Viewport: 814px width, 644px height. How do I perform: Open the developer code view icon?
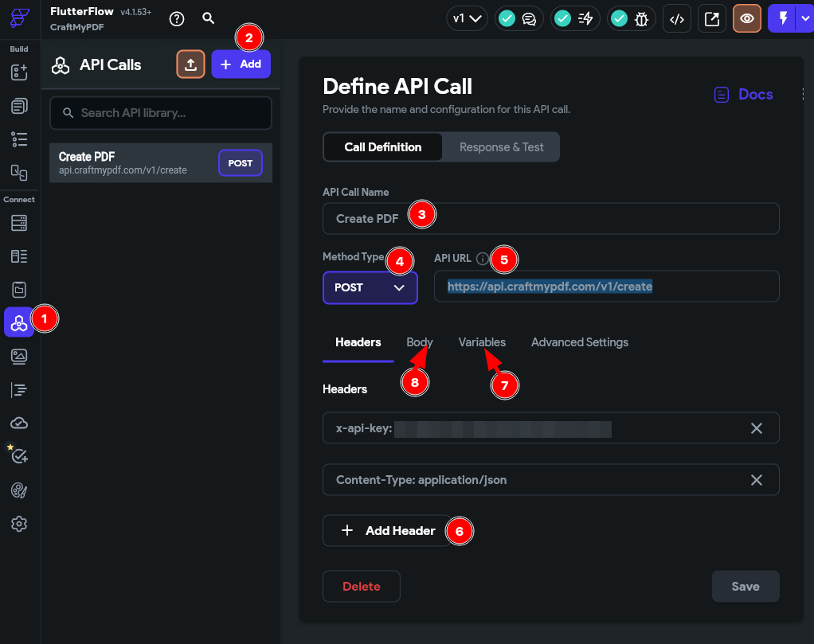click(x=676, y=19)
